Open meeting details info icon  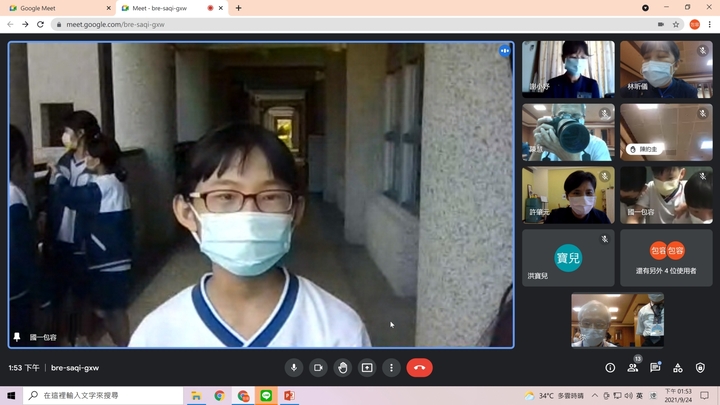[610, 367]
